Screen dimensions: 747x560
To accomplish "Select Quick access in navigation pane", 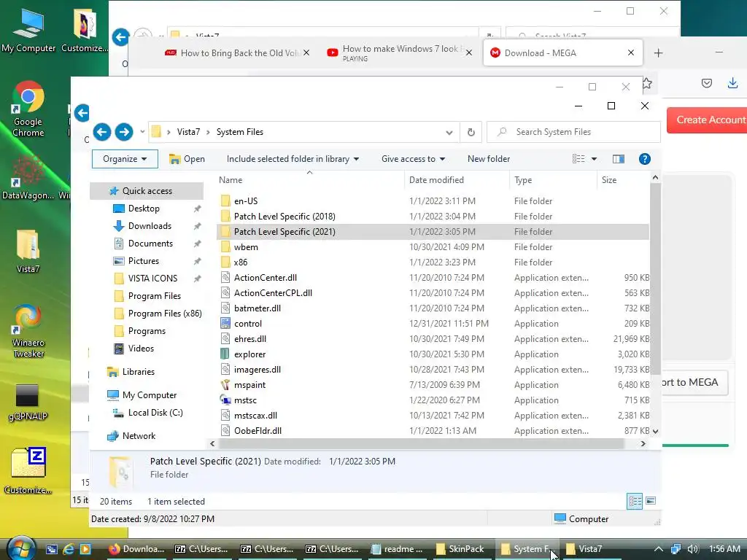I will 147,191.
